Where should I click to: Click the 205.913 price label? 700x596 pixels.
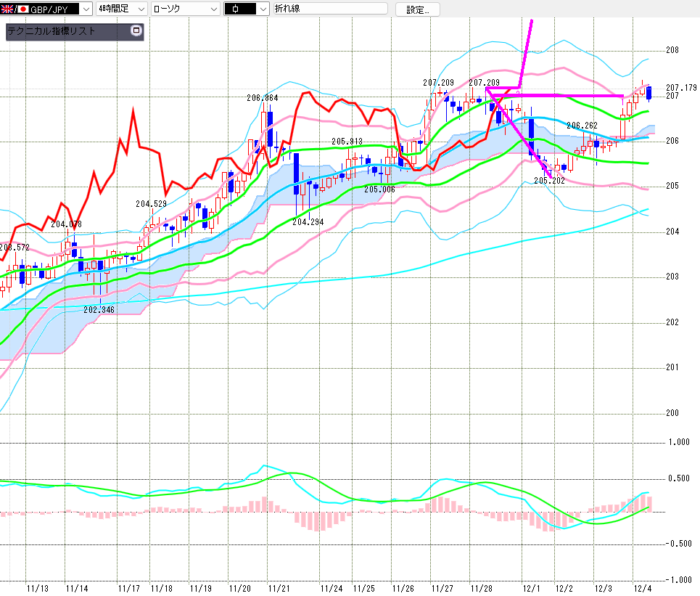(347, 142)
